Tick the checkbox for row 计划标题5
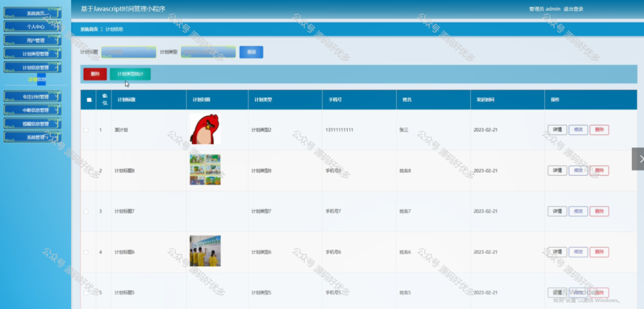Image resolution: width=644 pixels, height=309 pixels. click(x=86, y=293)
